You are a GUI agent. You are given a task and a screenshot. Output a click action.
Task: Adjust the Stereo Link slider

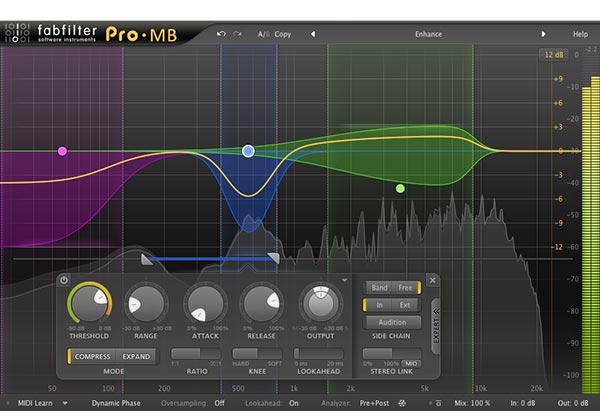pos(391,353)
